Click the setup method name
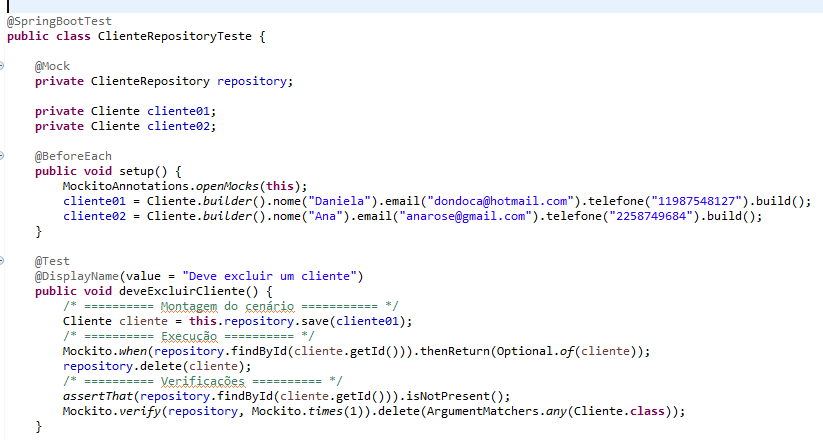This screenshot has width=823, height=440. pyautogui.click(x=136, y=171)
